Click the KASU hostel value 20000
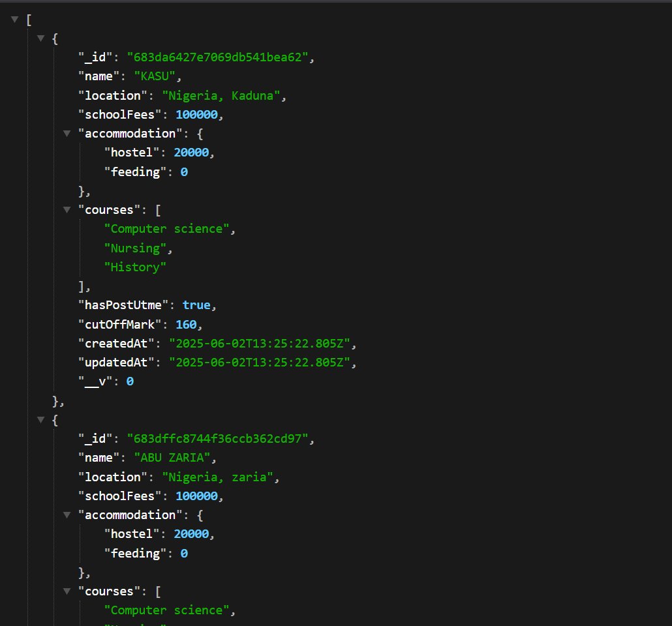 click(x=191, y=153)
